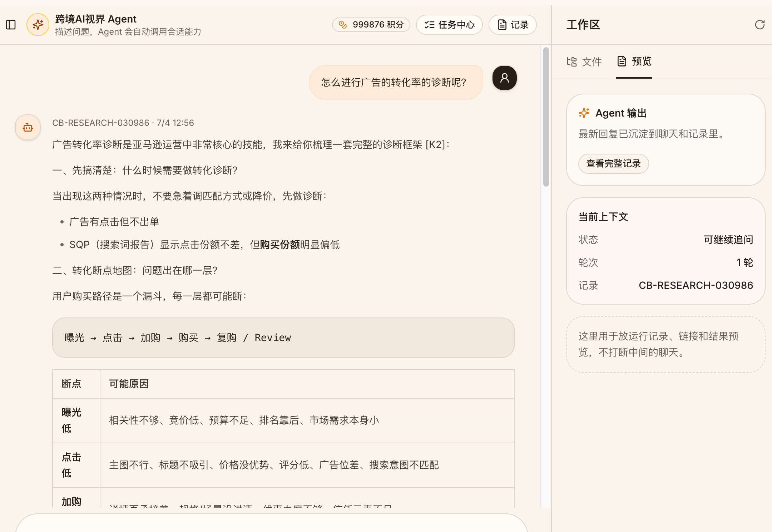Open the 记录 records button
Screen dimensions: 772x532
pyautogui.click(x=513, y=25)
